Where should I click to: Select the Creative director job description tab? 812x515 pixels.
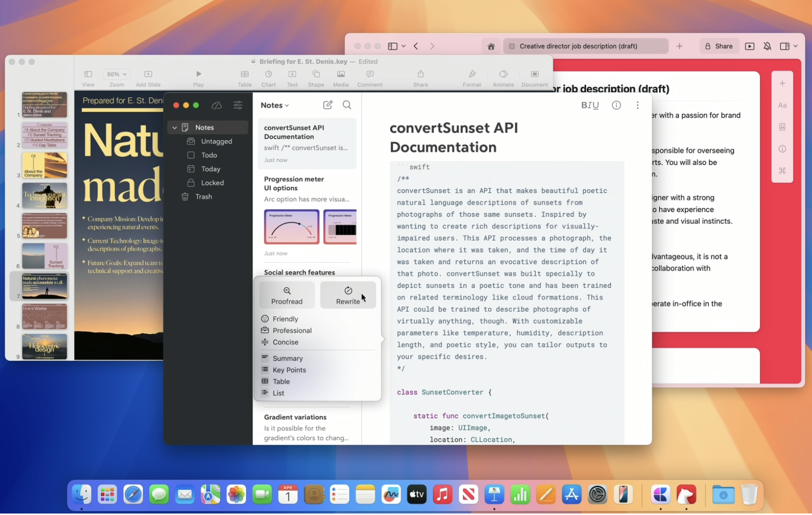pyautogui.click(x=585, y=46)
